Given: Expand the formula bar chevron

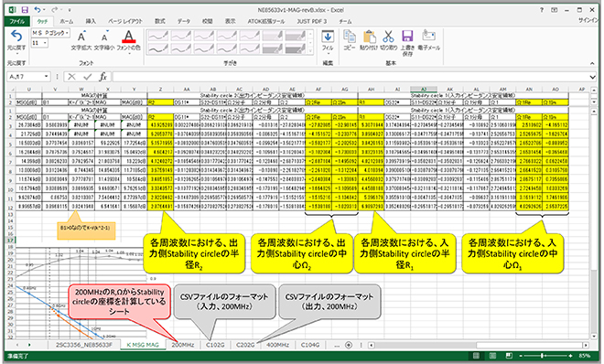Looking at the screenshot, I should coord(592,77).
